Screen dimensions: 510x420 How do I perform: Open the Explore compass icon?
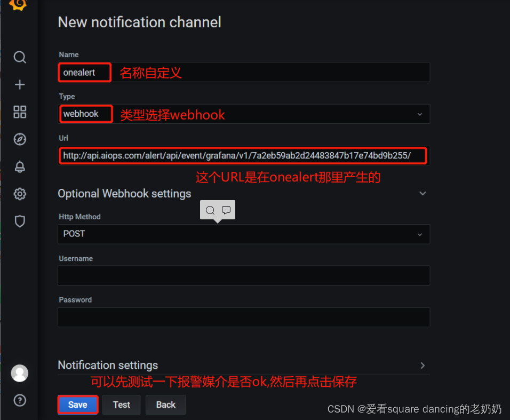20,139
